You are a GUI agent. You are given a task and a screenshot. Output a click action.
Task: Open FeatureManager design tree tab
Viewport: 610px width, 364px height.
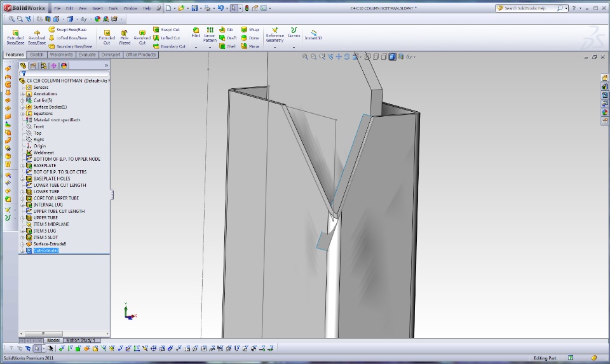coord(24,65)
